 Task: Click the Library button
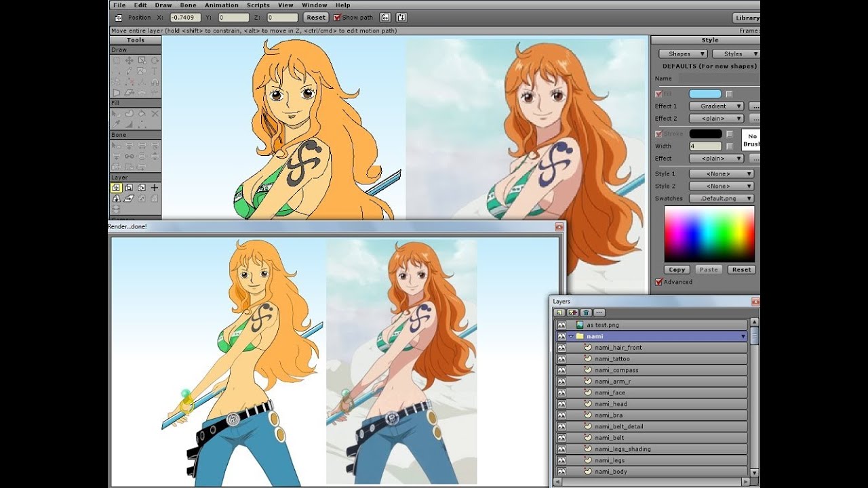coord(746,18)
